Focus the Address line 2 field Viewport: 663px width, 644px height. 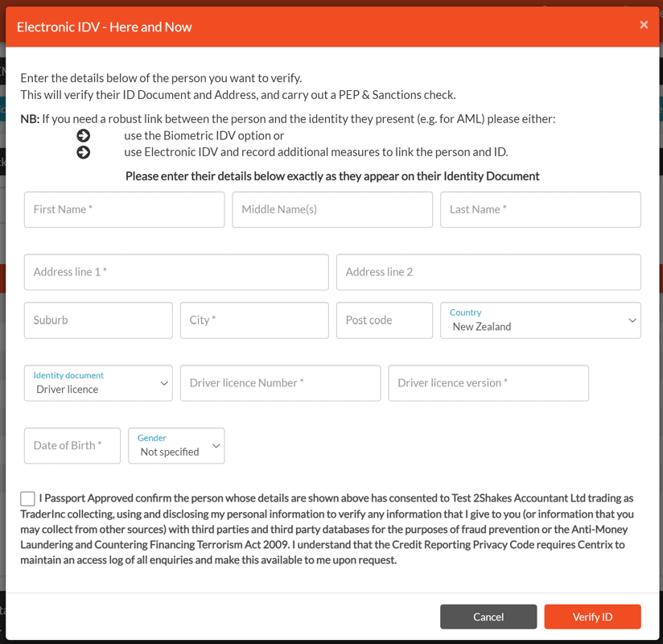[488, 272]
